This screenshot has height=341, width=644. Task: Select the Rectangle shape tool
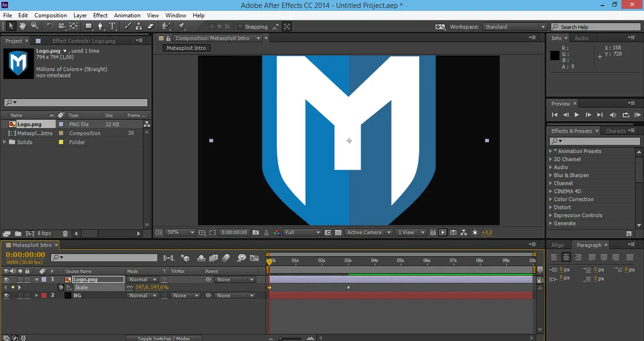[x=89, y=26]
